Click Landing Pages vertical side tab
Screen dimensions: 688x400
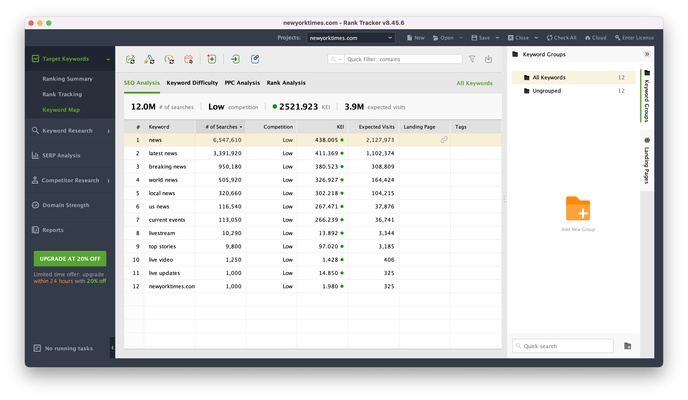coord(647,161)
